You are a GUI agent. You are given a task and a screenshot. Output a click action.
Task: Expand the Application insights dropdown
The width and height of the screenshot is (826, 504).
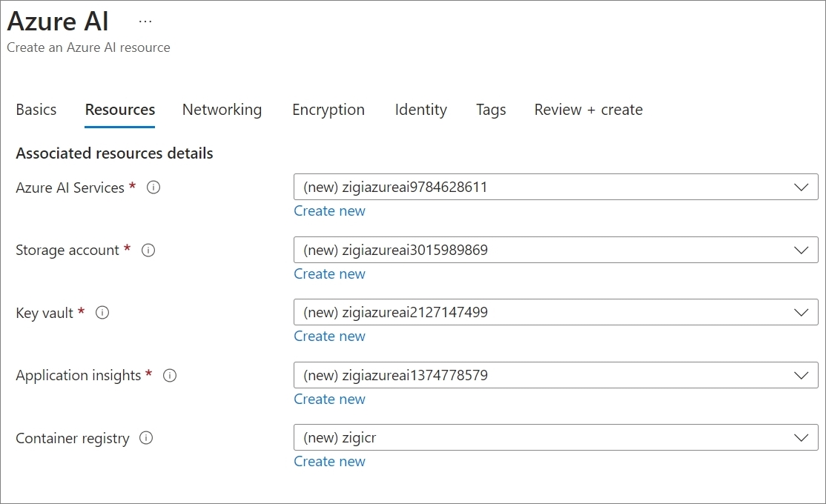(556, 375)
